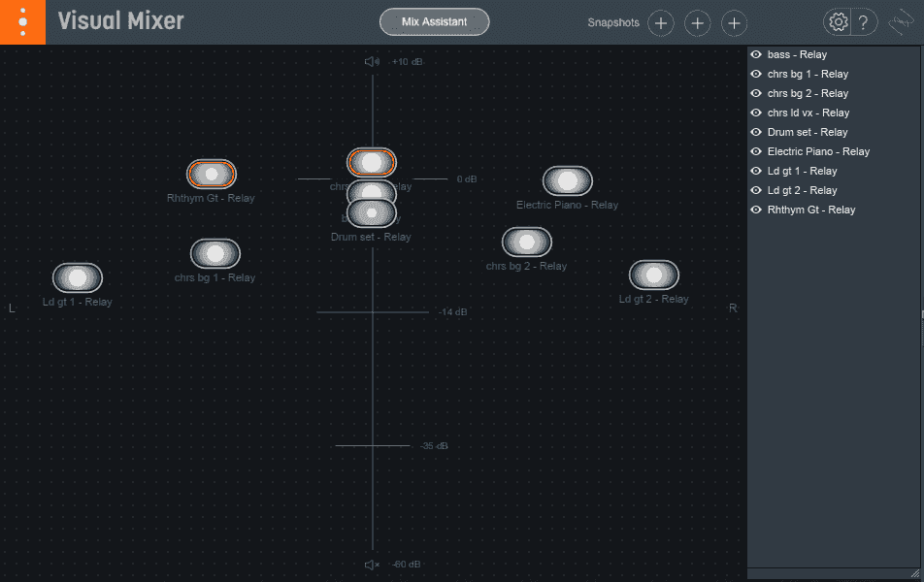Screen dimensions: 924x582
Task: Hide the bass - Relay track
Action: point(756,54)
